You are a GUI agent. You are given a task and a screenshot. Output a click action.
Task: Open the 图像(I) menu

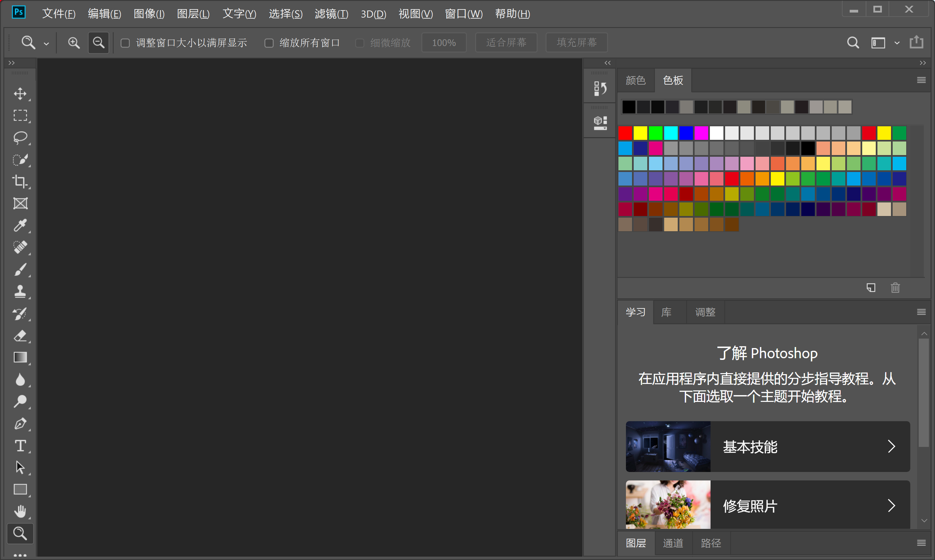149,14
